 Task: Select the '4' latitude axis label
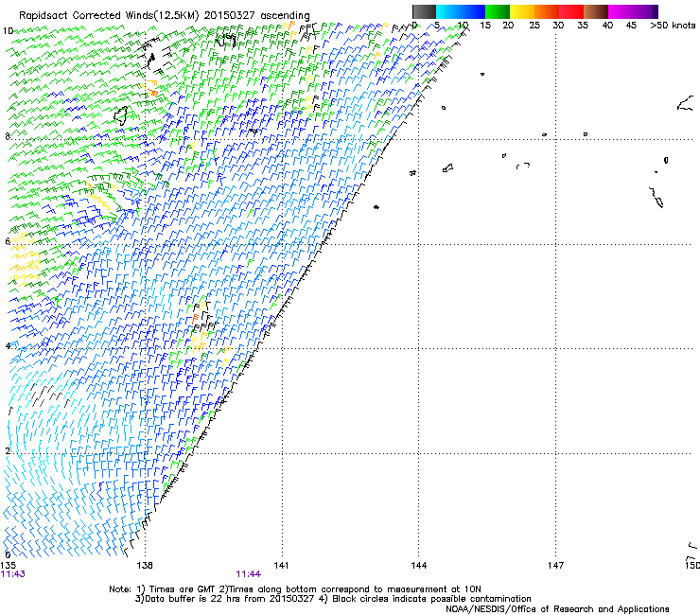tap(8, 345)
